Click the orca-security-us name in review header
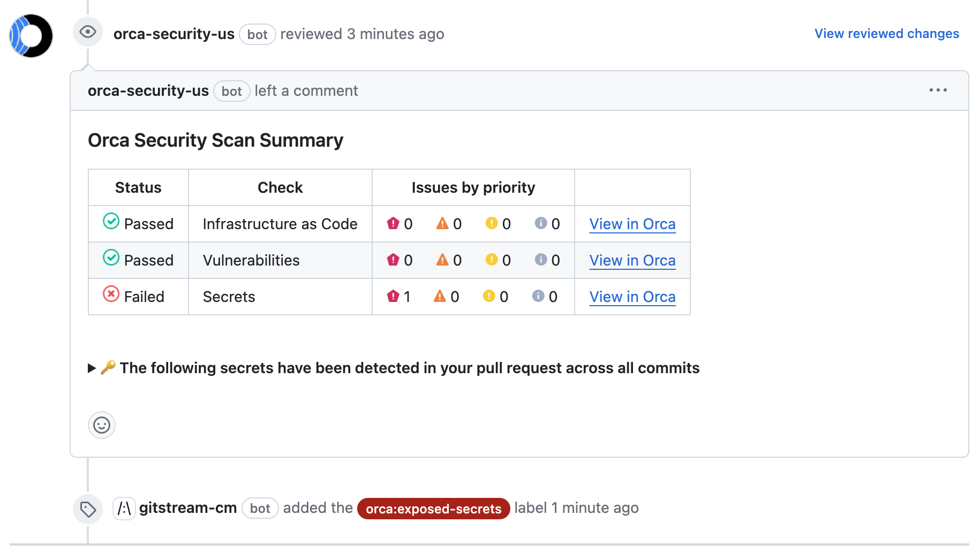This screenshot has height=560, width=980. tap(174, 34)
